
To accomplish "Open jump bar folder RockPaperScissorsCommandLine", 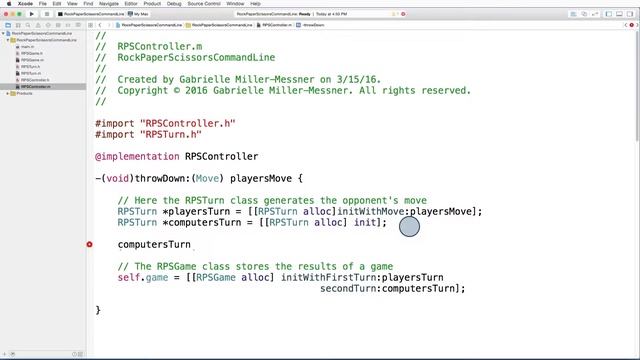I will point(219,25).
